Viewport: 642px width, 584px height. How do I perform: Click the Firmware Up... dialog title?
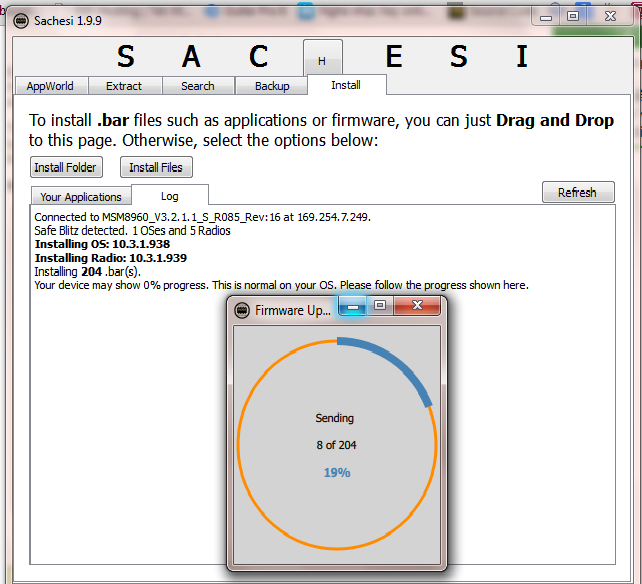293,310
